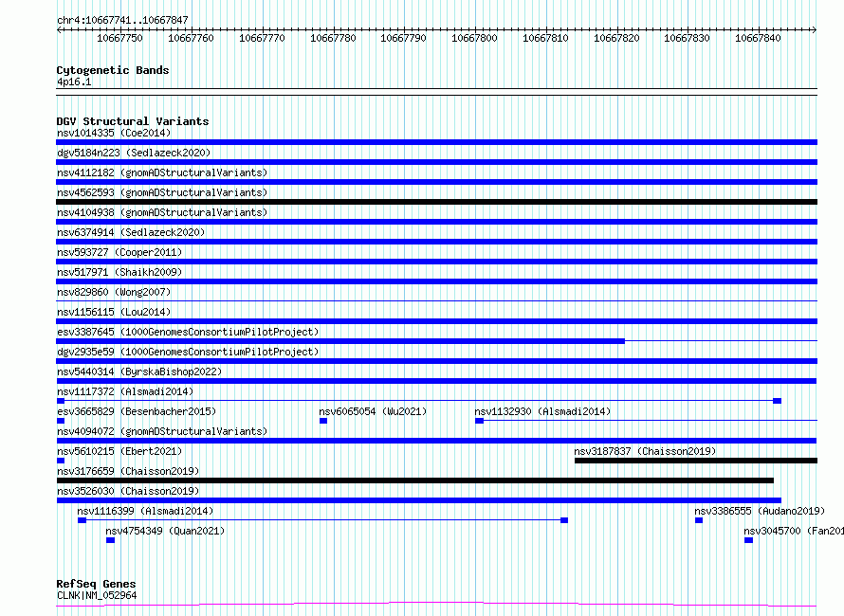This screenshot has width=844, height=616.
Task: Click the blue block under nsv5610215
Action: (61, 461)
